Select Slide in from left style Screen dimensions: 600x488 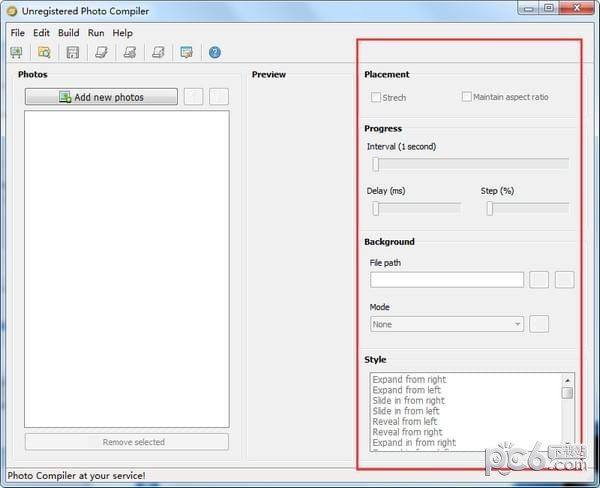[406, 411]
